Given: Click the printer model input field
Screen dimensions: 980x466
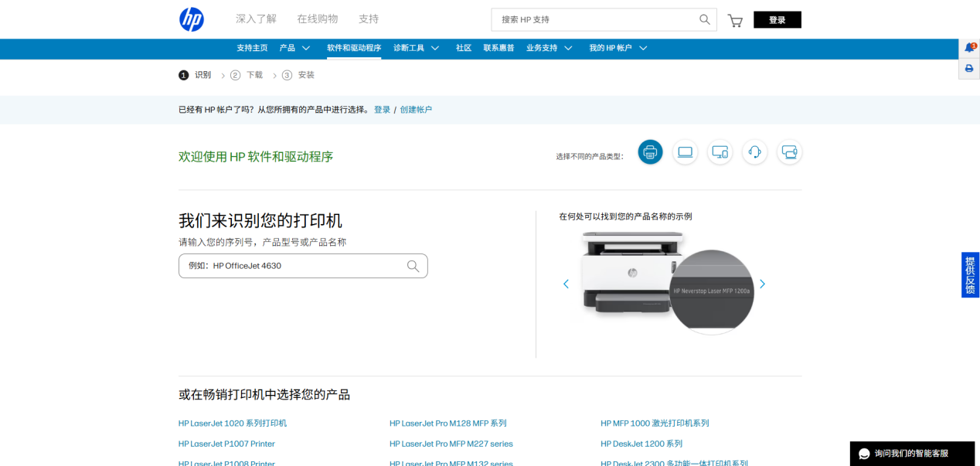Looking at the screenshot, I should click(x=303, y=266).
